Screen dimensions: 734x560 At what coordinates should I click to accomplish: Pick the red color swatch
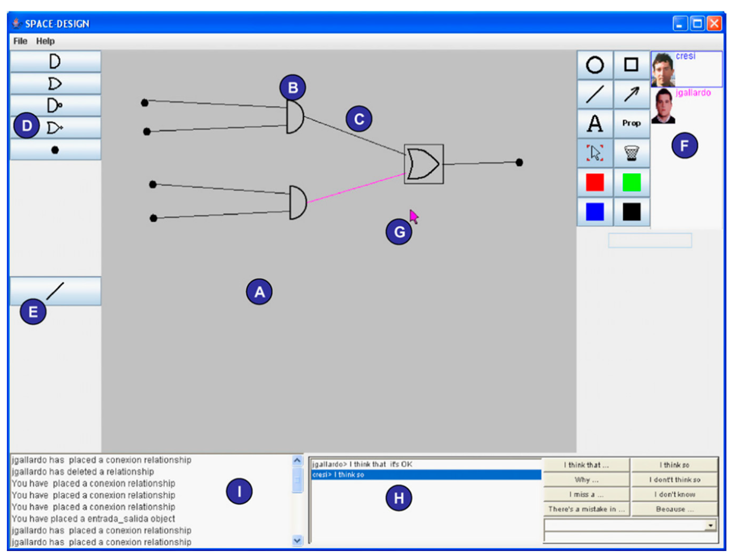595,182
